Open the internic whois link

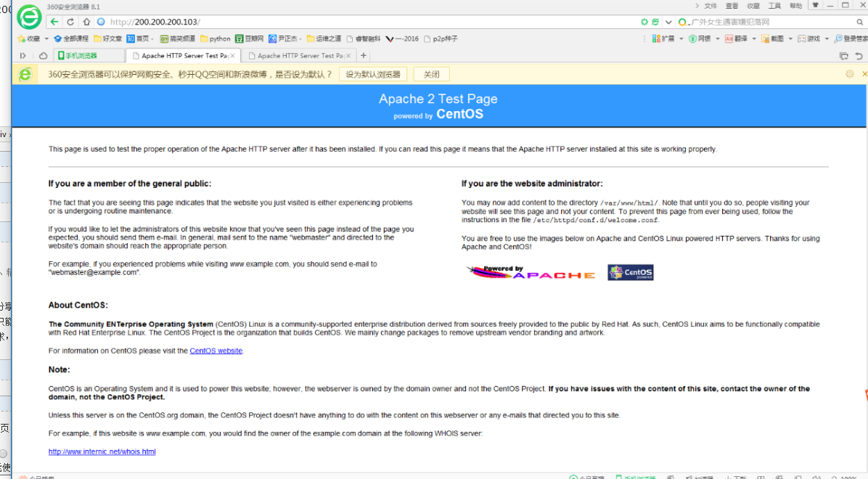click(x=102, y=451)
